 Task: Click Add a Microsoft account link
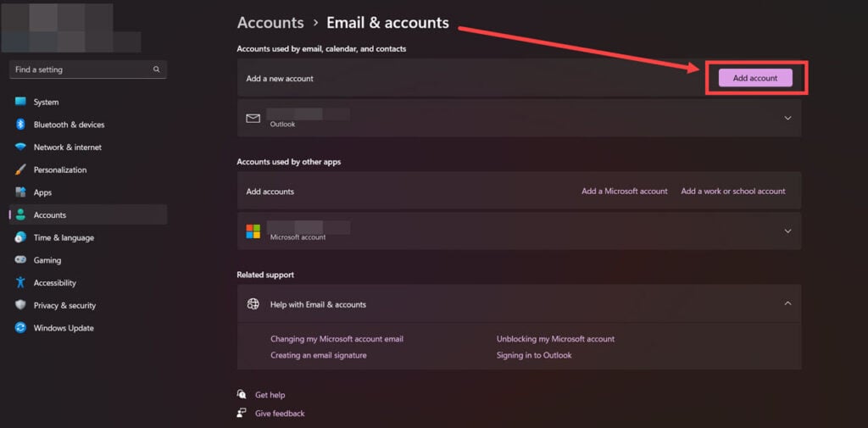pos(625,191)
